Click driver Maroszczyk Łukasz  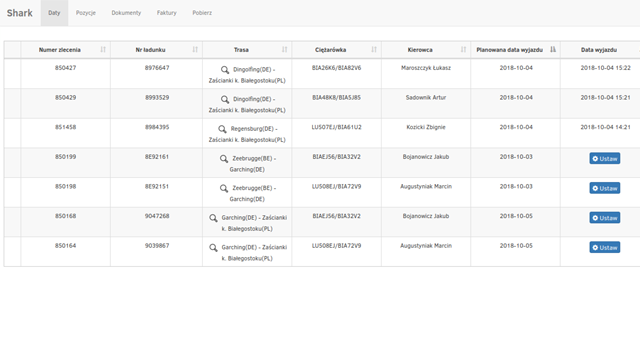tap(426, 68)
